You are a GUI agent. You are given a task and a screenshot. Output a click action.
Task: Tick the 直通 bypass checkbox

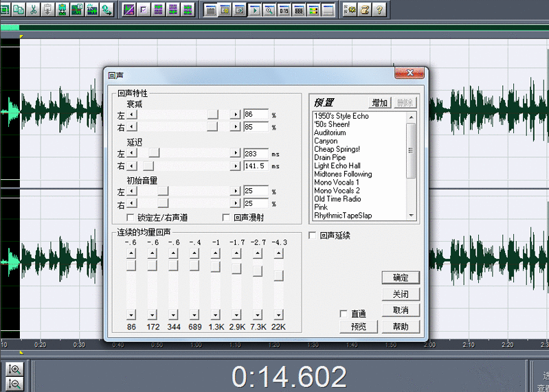tap(344, 314)
